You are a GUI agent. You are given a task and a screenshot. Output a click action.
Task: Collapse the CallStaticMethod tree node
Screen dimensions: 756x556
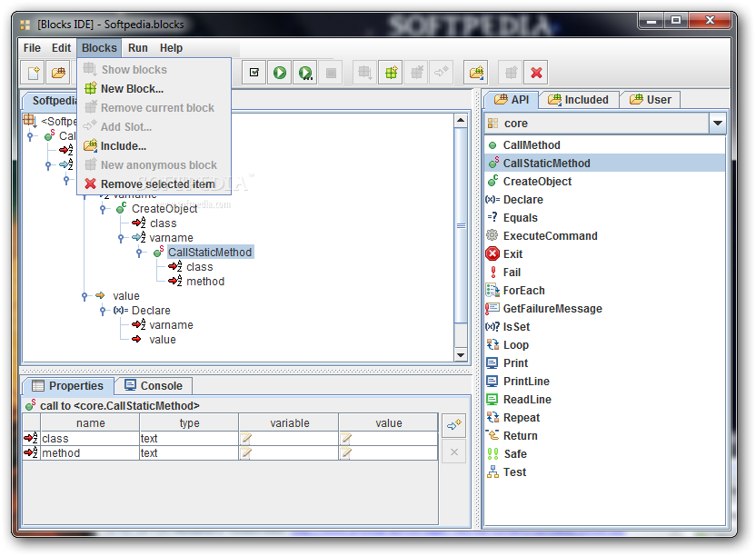[x=139, y=253]
